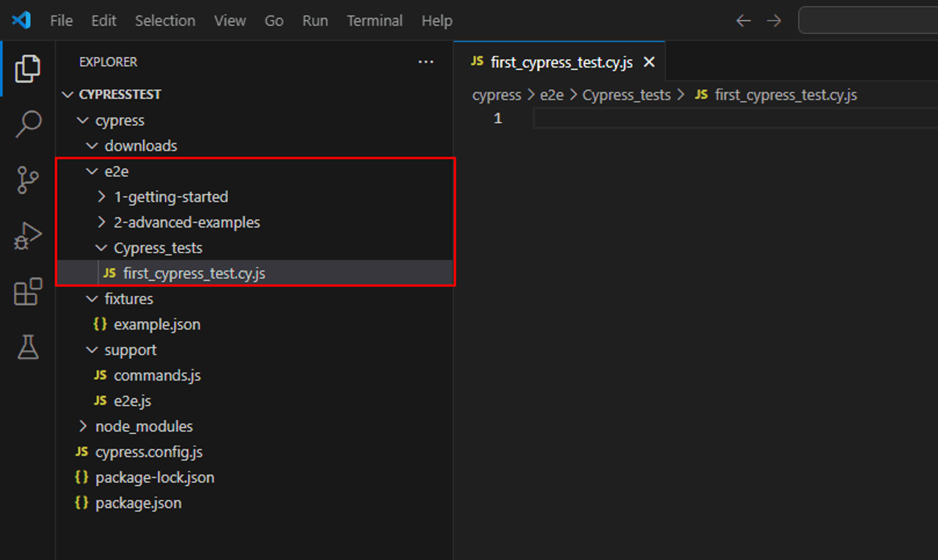The width and height of the screenshot is (938, 560).
Task: Click the braces icon of example.json
Action: point(100,324)
